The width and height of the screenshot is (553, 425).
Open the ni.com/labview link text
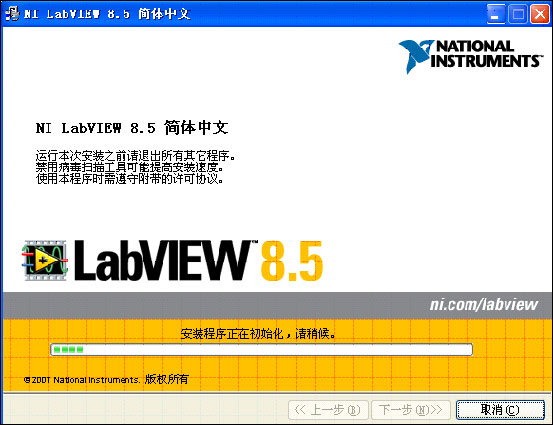coord(484,305)
